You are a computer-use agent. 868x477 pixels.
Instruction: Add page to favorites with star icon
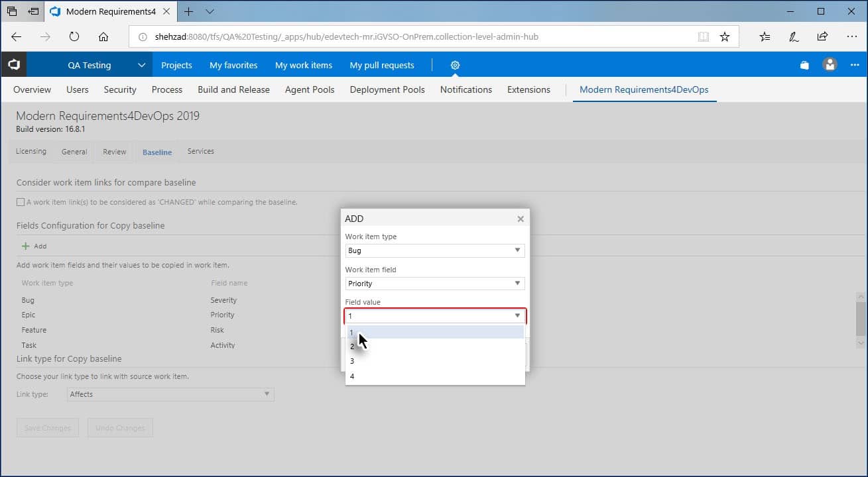coord(725,37)
